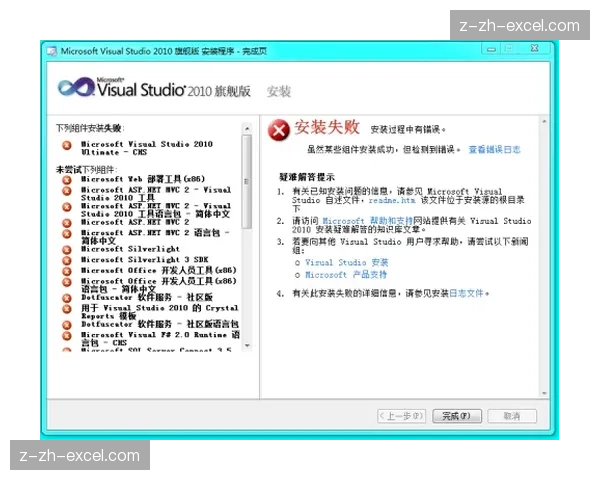Click error icon beside Dotfuscator 社区版语言包
Screen dimensions: 600x480
[67, 325]
